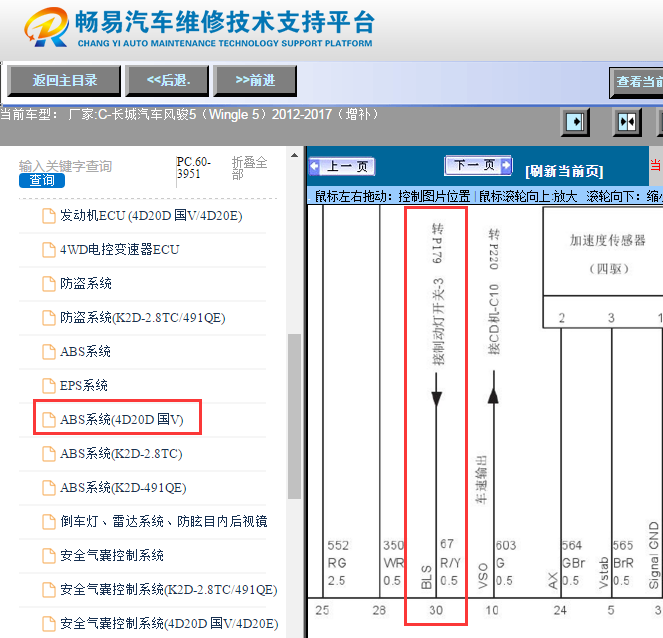
Task: Click the 返回主目录 button
Action: pos(64,80)
